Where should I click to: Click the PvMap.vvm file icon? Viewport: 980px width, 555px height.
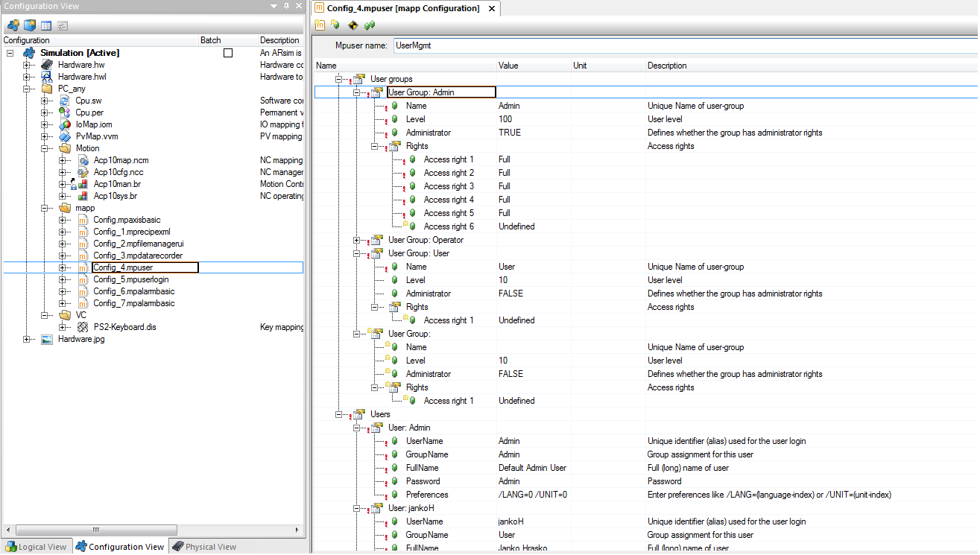(64, 136)
